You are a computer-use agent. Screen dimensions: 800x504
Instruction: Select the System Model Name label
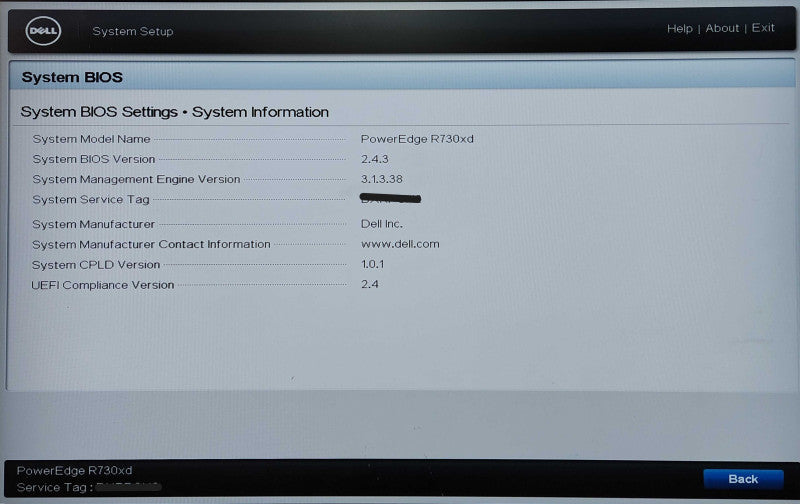91,139
